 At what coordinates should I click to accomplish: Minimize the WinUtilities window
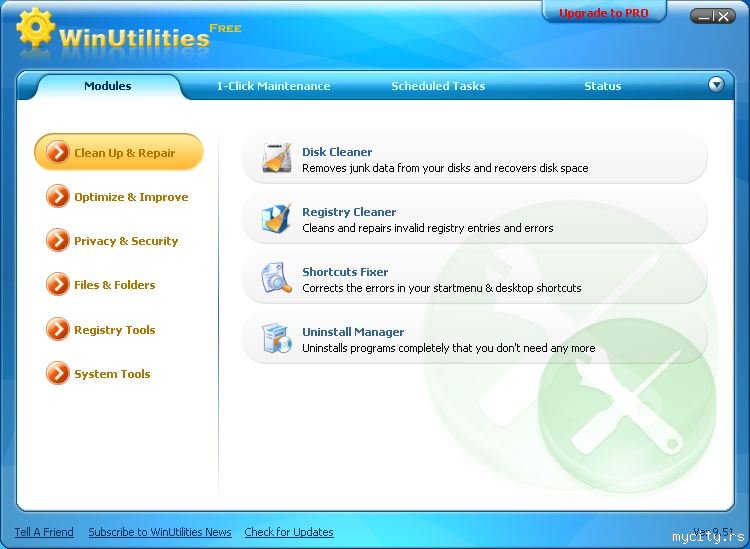tap(703, 17)
